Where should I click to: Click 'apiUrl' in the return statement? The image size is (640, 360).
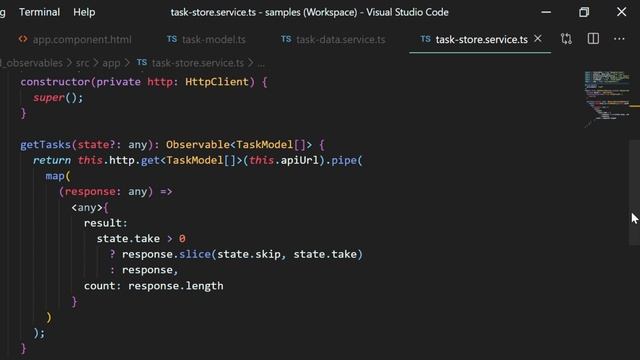[x=299, y=160]
